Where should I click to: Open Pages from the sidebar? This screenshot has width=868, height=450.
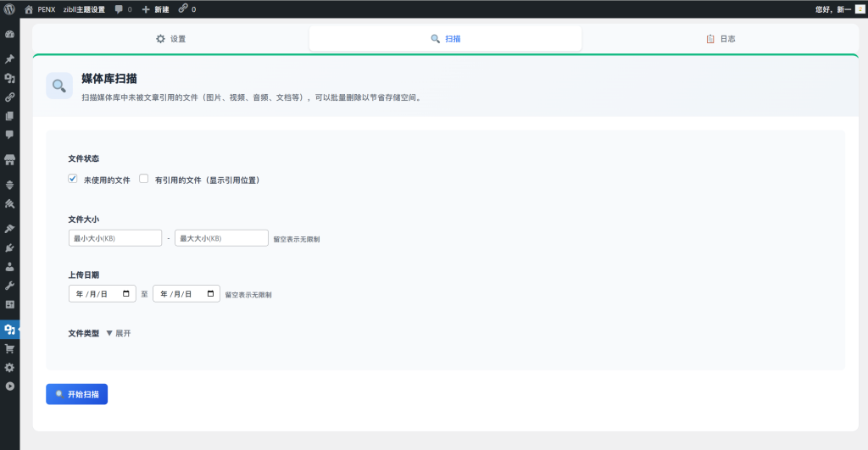pos(9,116)
